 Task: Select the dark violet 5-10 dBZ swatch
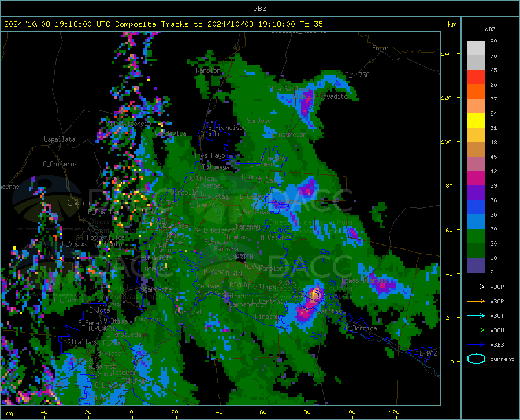pyautogui.click(x=476, y=265)
